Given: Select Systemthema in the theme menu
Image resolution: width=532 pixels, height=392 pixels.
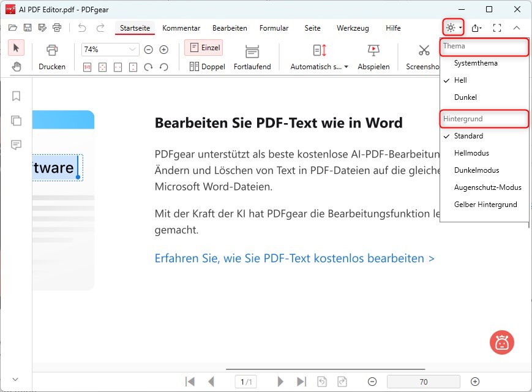Looking at the screenshot, I should click(x=484, y=63).
